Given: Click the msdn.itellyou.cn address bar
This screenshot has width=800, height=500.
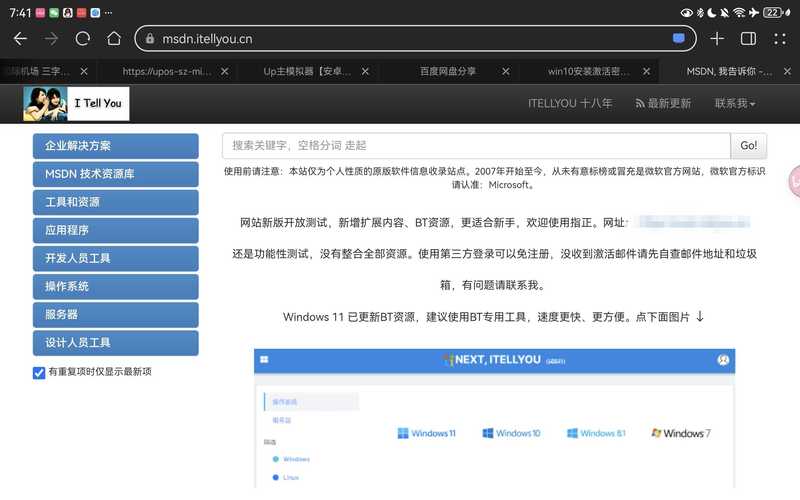Looking at the screenshot, I should pos(415,39).
